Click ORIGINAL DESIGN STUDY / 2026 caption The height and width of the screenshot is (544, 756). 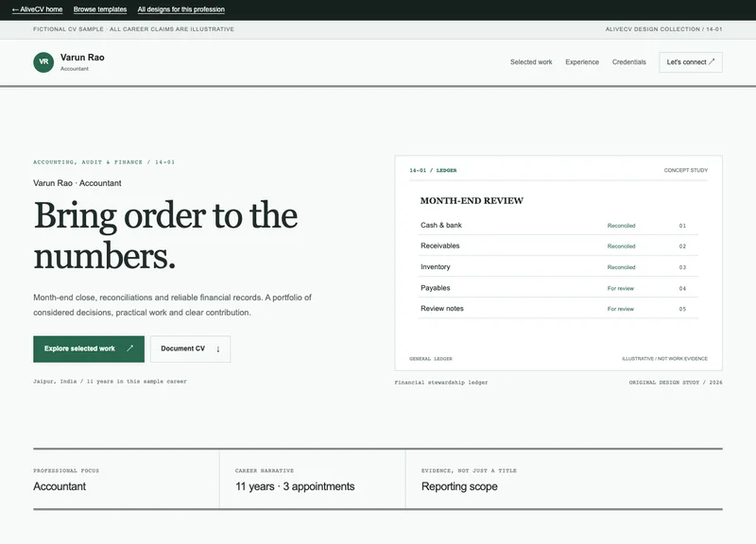[676, 382]
